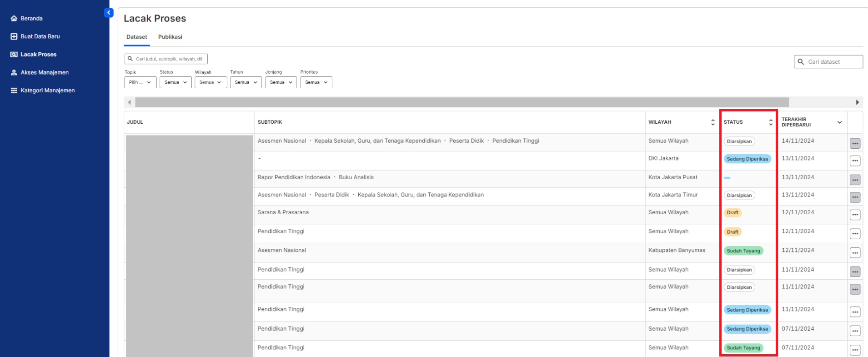Sort the table by the Status column
Image resolution: width=868 pixels, height=357 pixels.
771,122
